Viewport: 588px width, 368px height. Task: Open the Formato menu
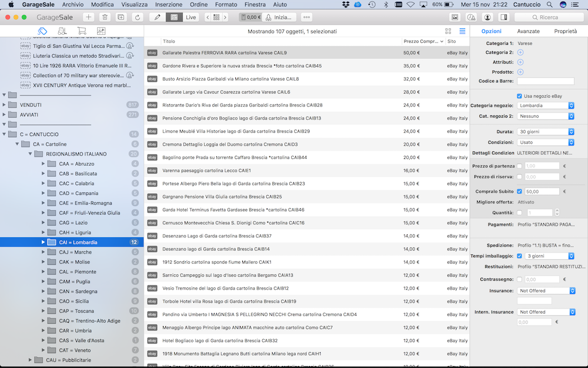[x=226, y=5]
